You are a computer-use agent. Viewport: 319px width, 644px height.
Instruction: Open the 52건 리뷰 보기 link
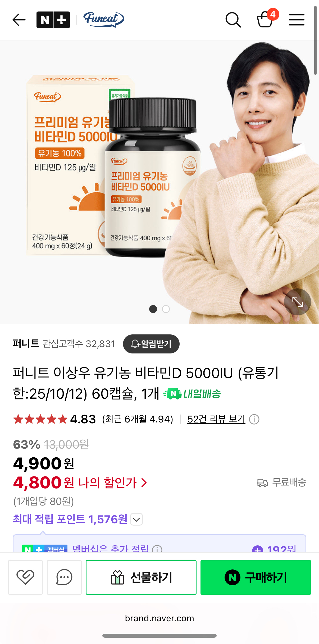[x=216, y=419]
